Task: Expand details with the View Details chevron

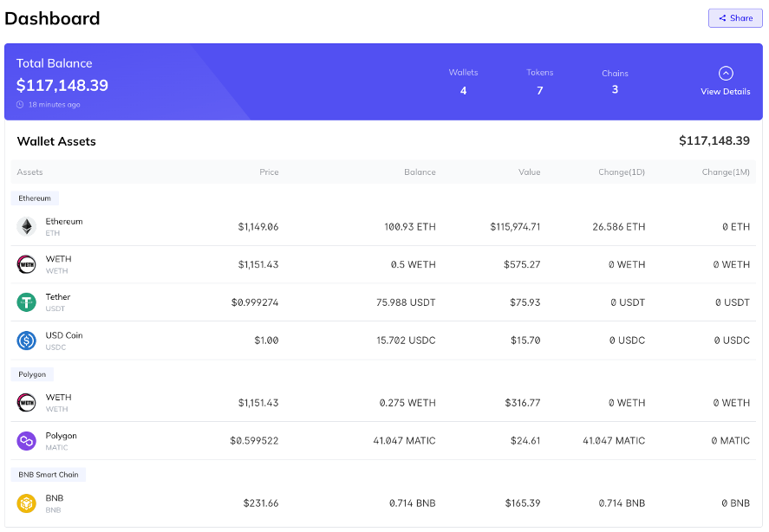Action: 726,74
